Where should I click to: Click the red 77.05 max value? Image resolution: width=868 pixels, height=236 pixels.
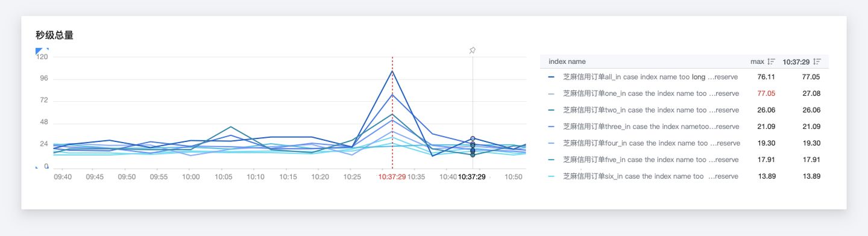point(766,93)
